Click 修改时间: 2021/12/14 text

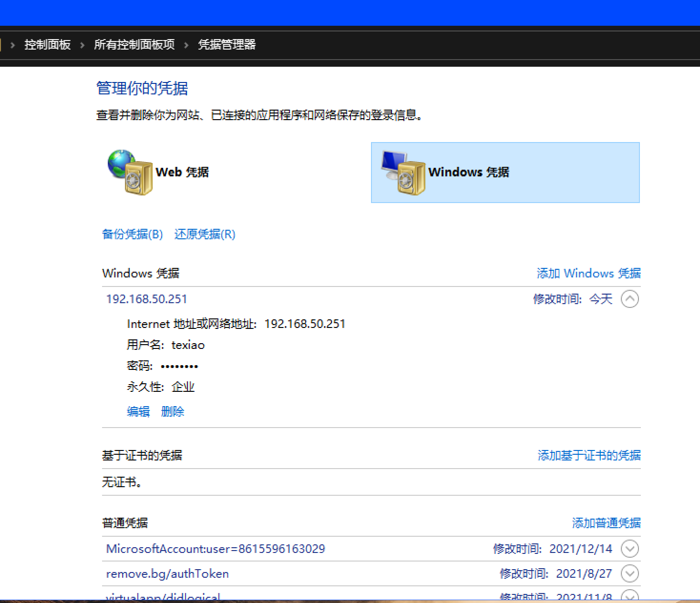(553, 549)
